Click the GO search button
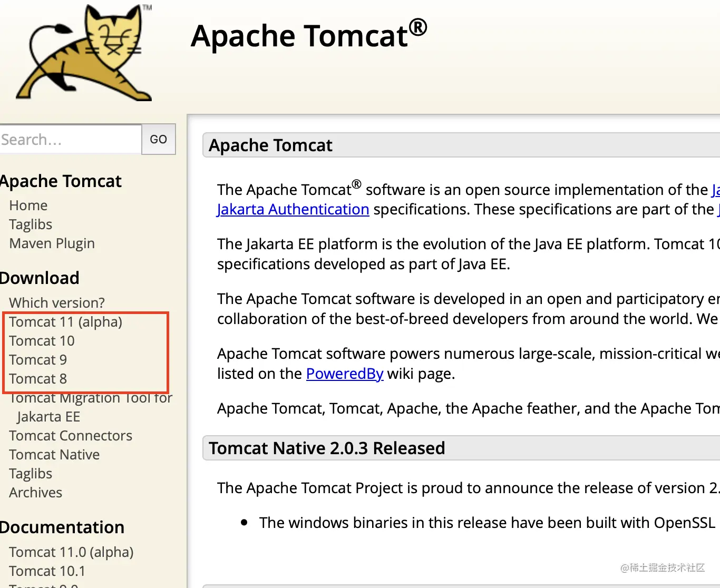Viewport: 720px width, 588px height. [x=159, y=139]
